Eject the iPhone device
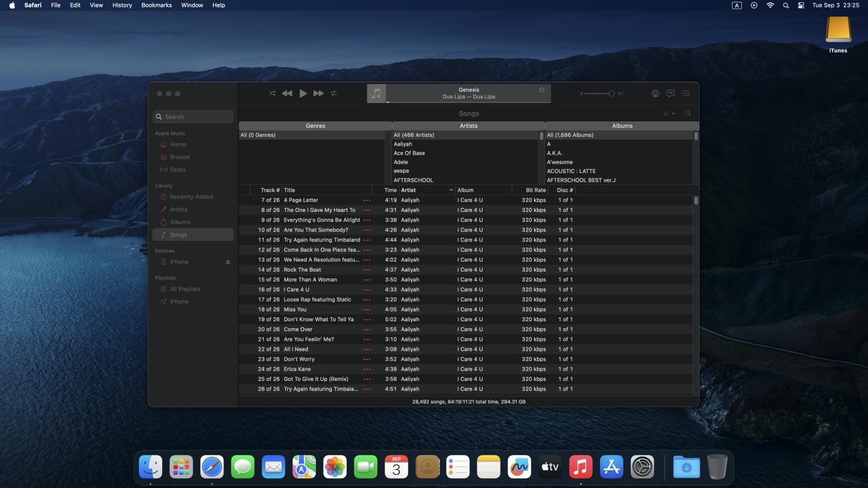Viewport: 868px width, 488px height. click(x=228, y=262)
